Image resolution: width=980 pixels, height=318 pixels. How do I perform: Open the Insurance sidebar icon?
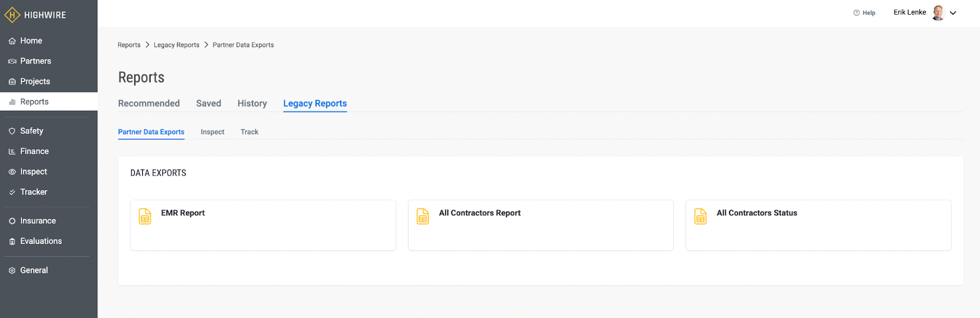pos(12,221)
